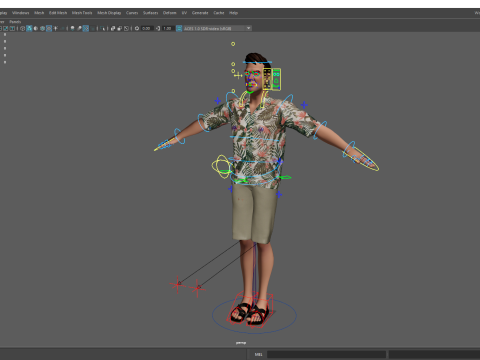Select the blue head control curve
This screenshot has height=360, width=480.
click(257, 62)
